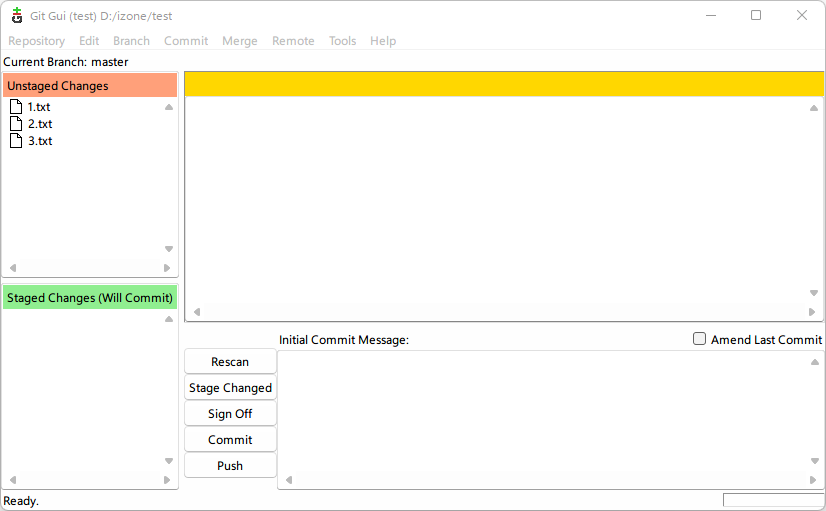Click the yellow diff header bar
Viewport: 826px width, 511px height.
pyautogui.click(x=504, y=84)
